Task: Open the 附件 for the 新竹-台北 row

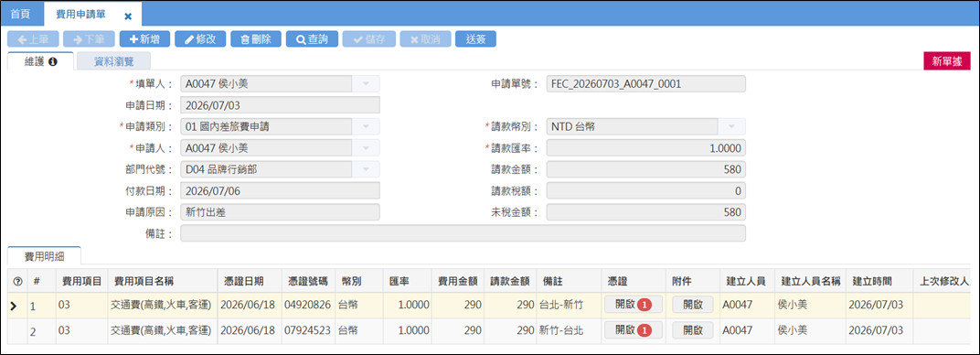Action: pyautogui.click(x=693, y=329)
